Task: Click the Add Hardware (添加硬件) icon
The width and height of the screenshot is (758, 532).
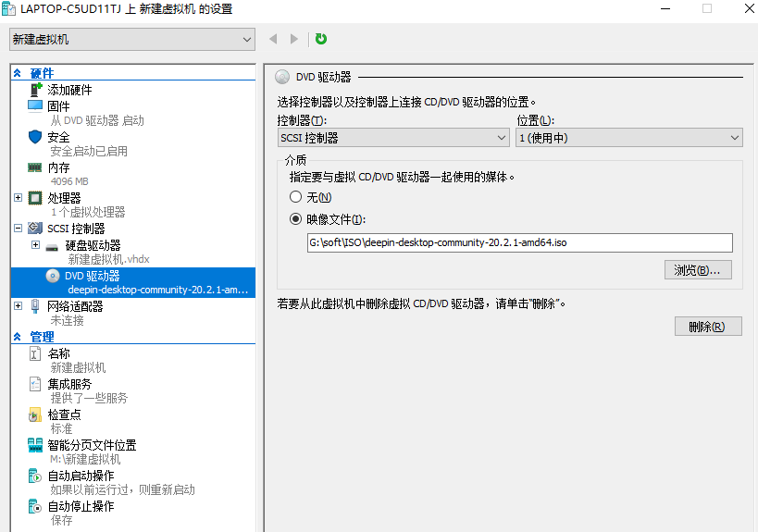Action: point(36,90)
